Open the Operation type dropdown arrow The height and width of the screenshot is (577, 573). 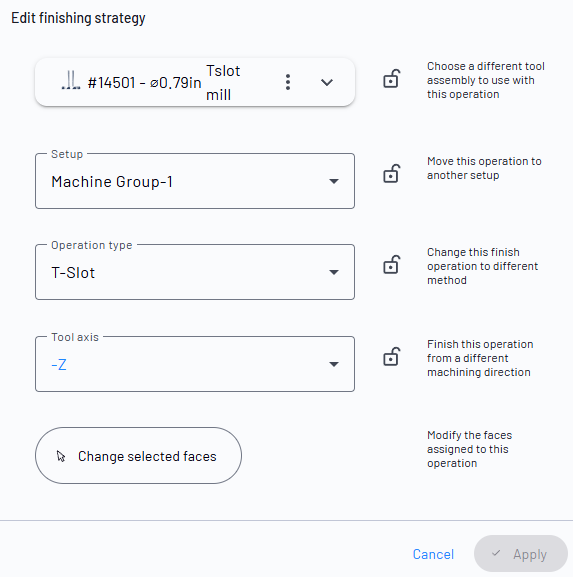[x=334, y=273]
